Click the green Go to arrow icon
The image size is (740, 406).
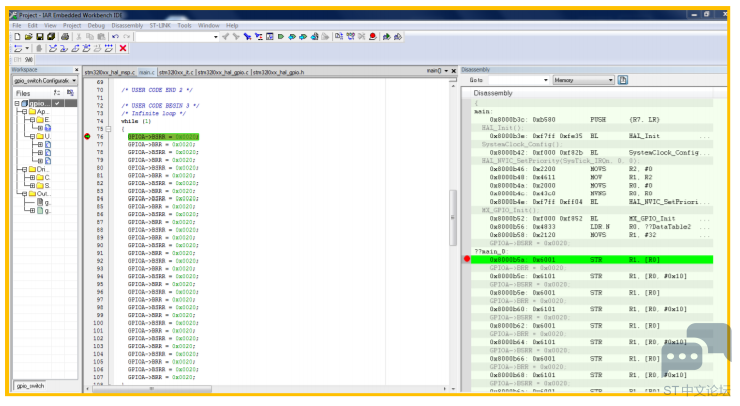[281, 36]
